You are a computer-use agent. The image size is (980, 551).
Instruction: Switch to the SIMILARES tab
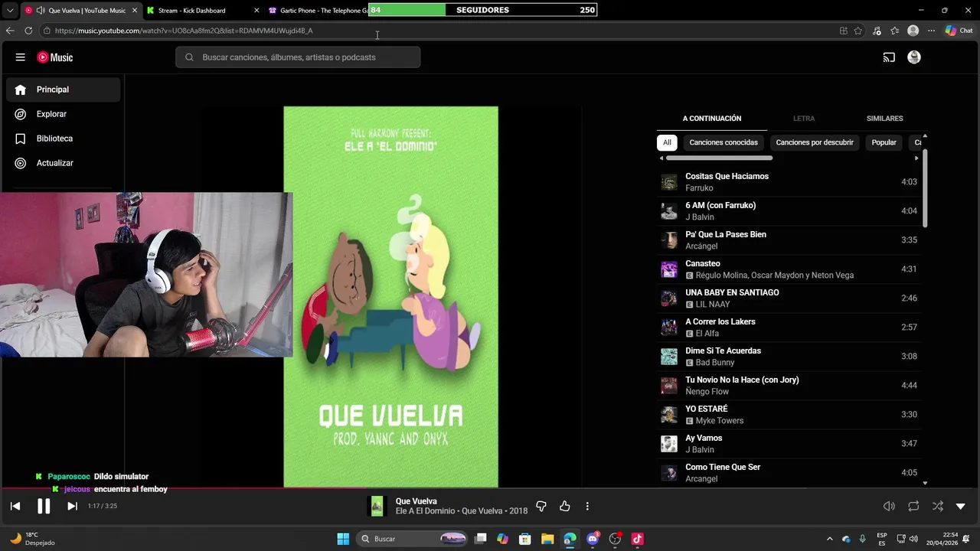coord(884,119)
